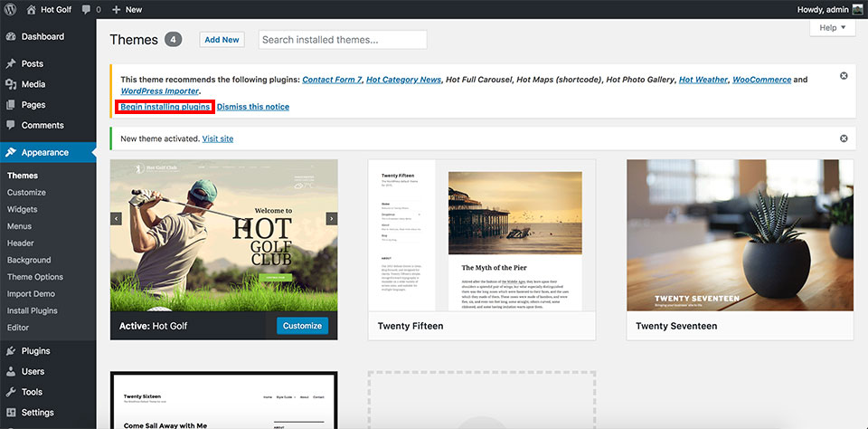The width and height of the screenshot is (868, 429).
Task: Open the WooCommerce plugin link
Action: [761, 80]
